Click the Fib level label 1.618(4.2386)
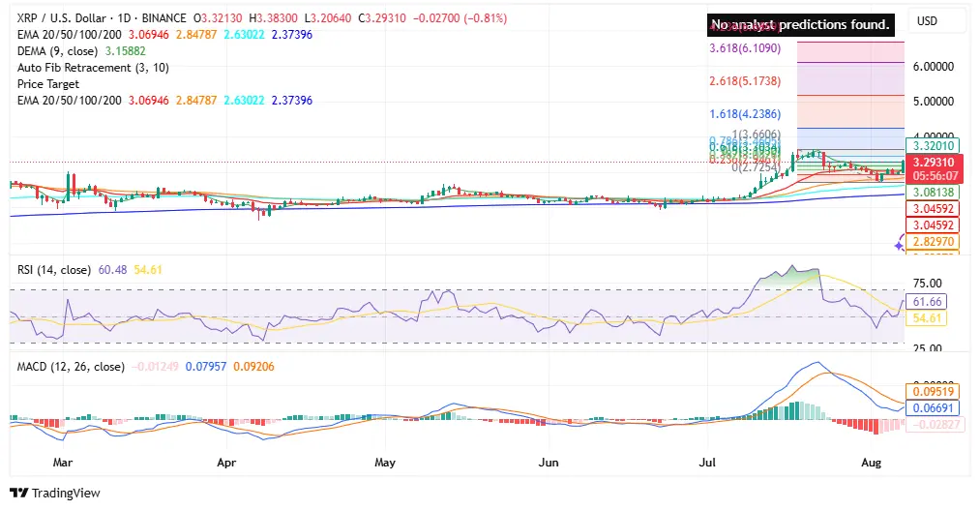This screenshot has height=510, width=980. 745,114
